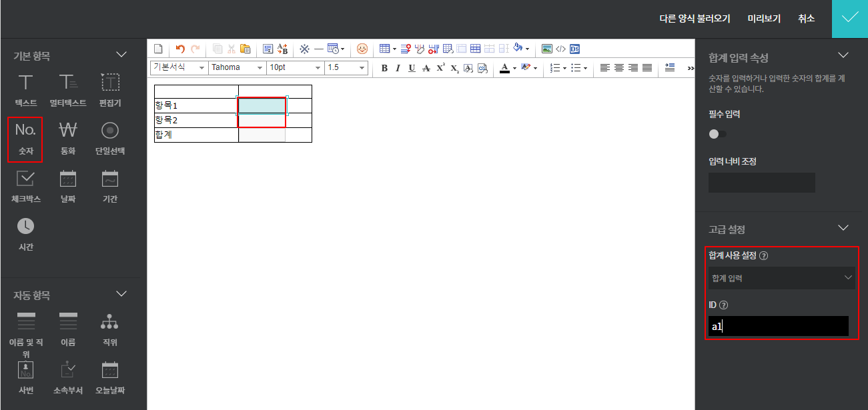This screenshot has height=410, width=868.
Task: Click 다른 양식 불러오기 in top bar
Action: (695, 19)
